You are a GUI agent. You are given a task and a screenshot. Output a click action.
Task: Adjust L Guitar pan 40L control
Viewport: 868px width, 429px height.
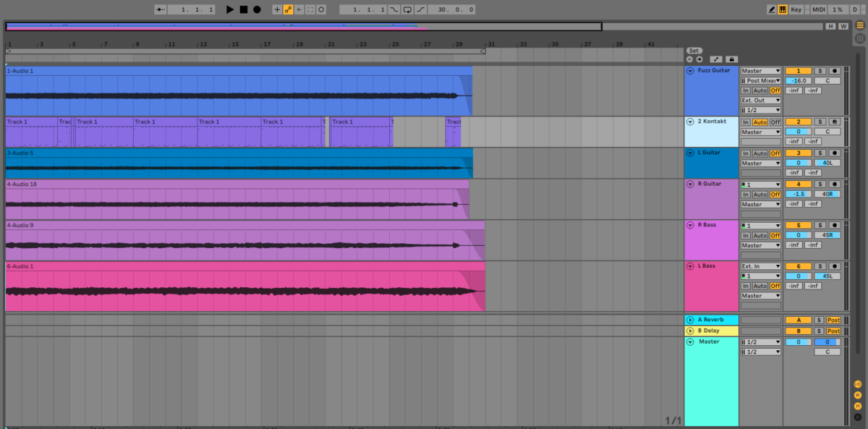click(827, 163)
